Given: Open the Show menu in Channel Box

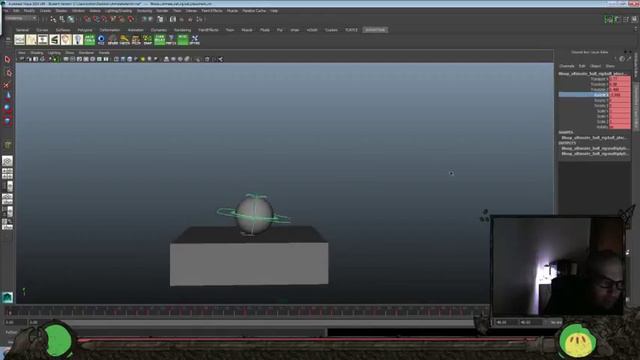Looking at the screenshot, I should 610,66.
